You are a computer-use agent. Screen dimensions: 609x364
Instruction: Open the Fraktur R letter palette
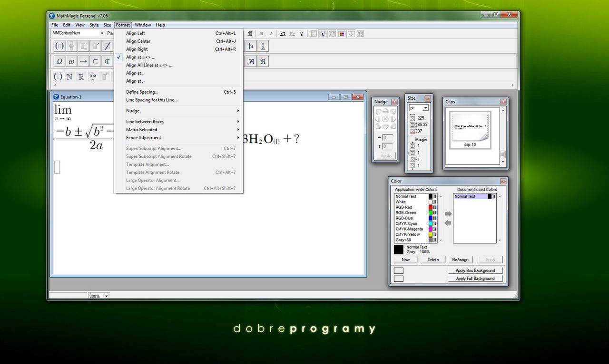pos(263,61)
